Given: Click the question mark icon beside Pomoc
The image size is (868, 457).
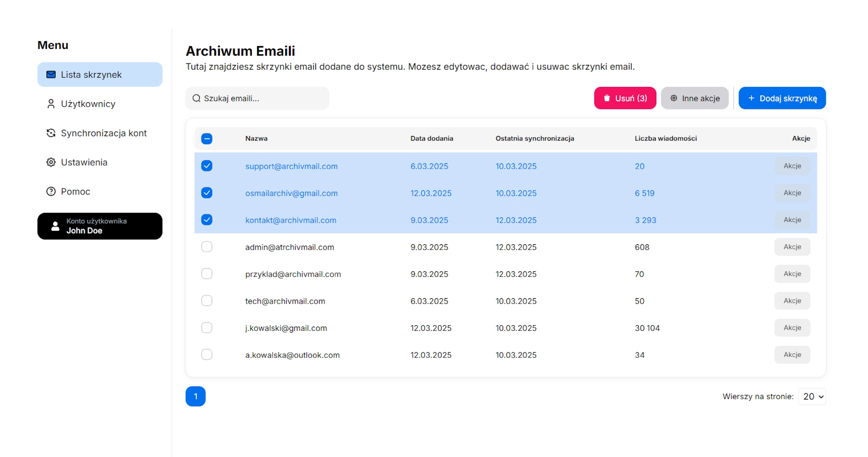Looking at the screenshot, I should 51,191.
